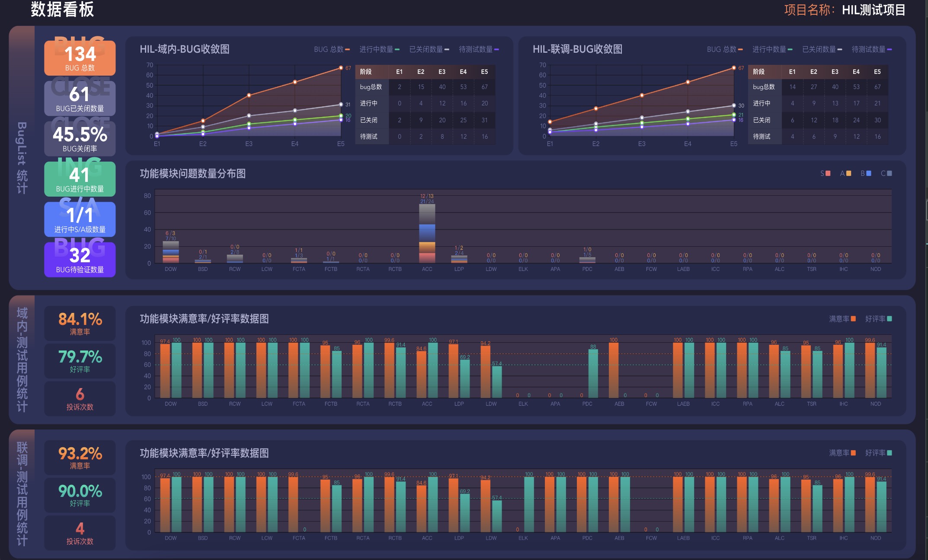928x560 pixels.
Task: Toggle BUG 总数 legend in HIL-联调 chart
Action: (x=725, y=49)
